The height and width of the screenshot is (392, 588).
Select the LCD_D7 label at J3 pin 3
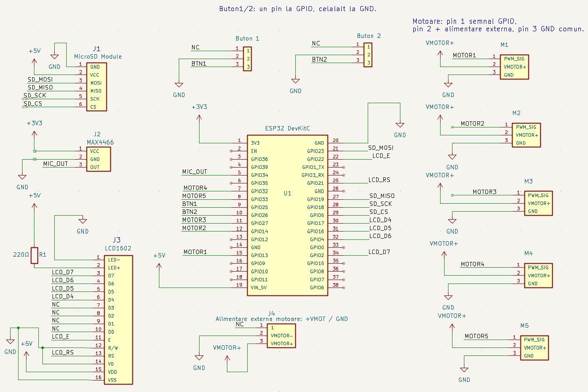pyautogui.click(x=63, y=272)
